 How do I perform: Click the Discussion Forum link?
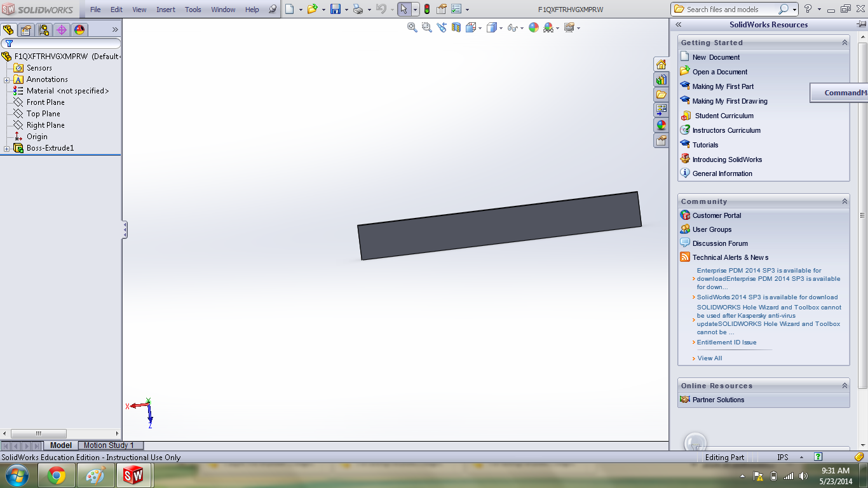(720, 243)
